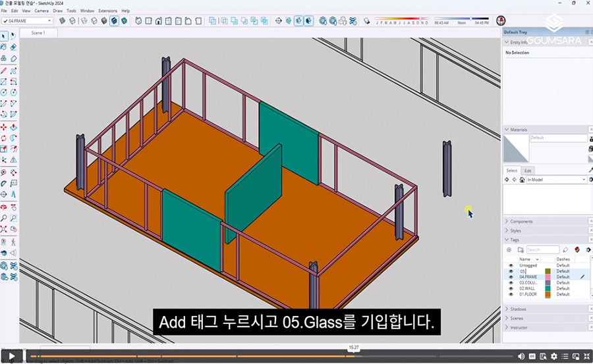Screen dimensions: 593x364
Task: Select the arrow Select tool
Action: (4, 36)
